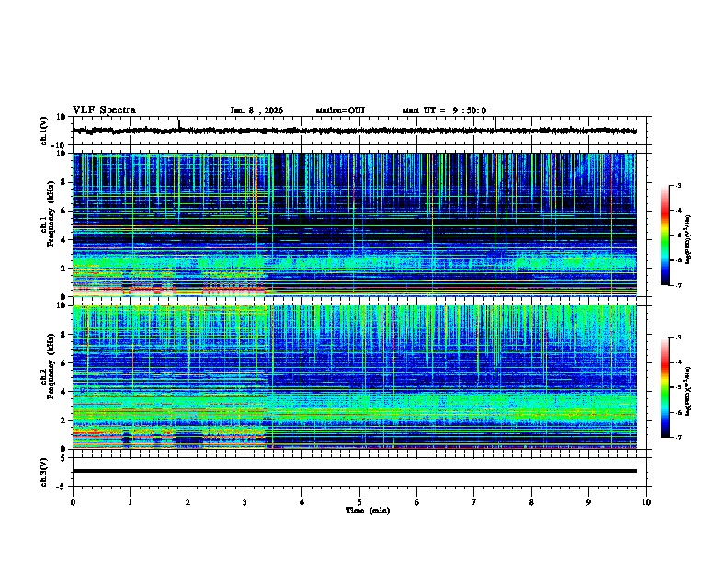Click the "VLF Spectra" plot title
The height and width of the screenshot is (563, 728).
pyautogui.click(x=104, y=110)
